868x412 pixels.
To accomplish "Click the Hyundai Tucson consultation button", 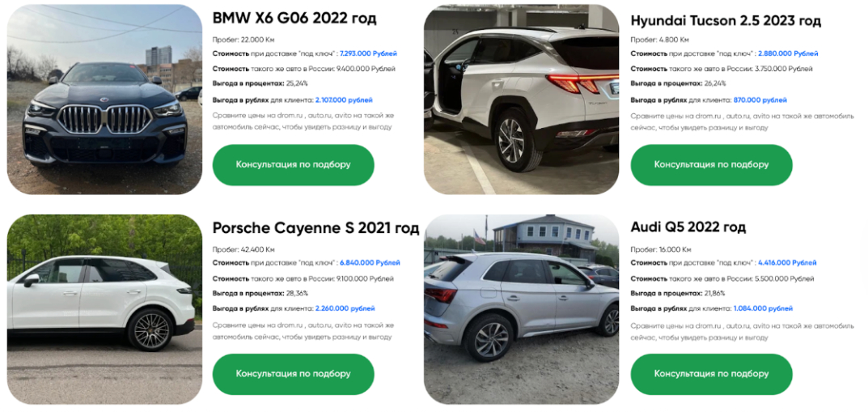I will point(711,165).
